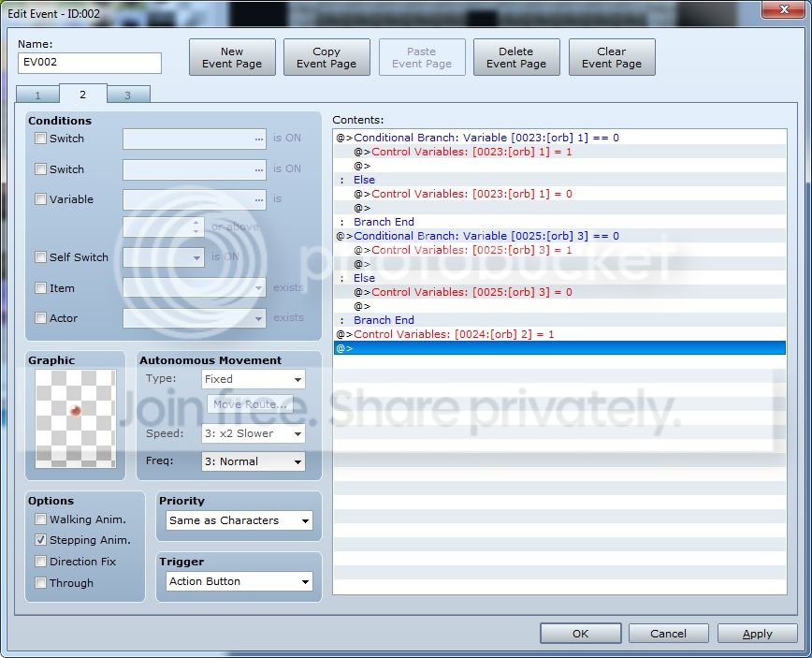Open the Autonomous Movement Type dropdown

pos(254,379)
